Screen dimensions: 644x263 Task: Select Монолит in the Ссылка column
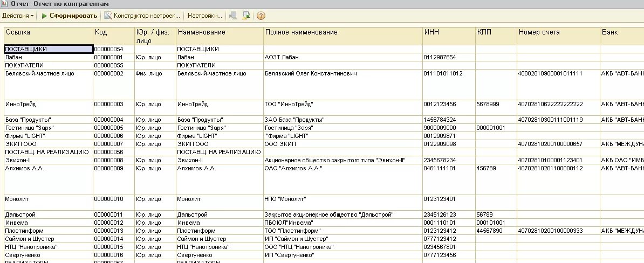click(x=49, y=203)
